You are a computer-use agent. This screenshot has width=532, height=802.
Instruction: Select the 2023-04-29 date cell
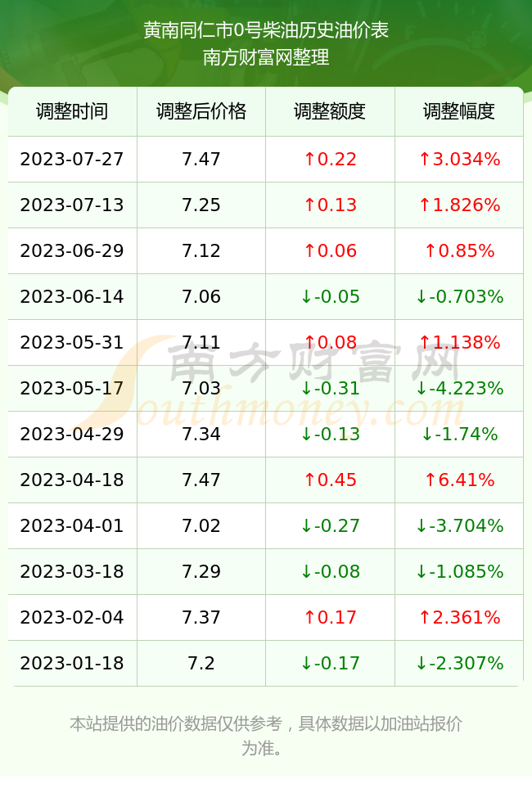point(72,435)
